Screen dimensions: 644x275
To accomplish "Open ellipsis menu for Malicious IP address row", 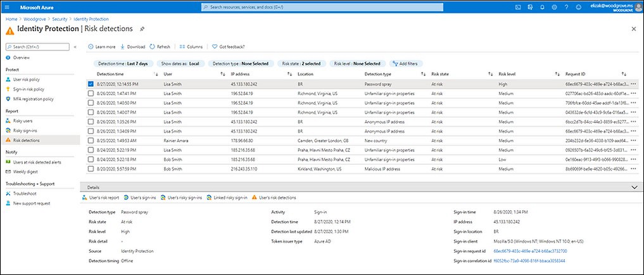I will 633,169.
